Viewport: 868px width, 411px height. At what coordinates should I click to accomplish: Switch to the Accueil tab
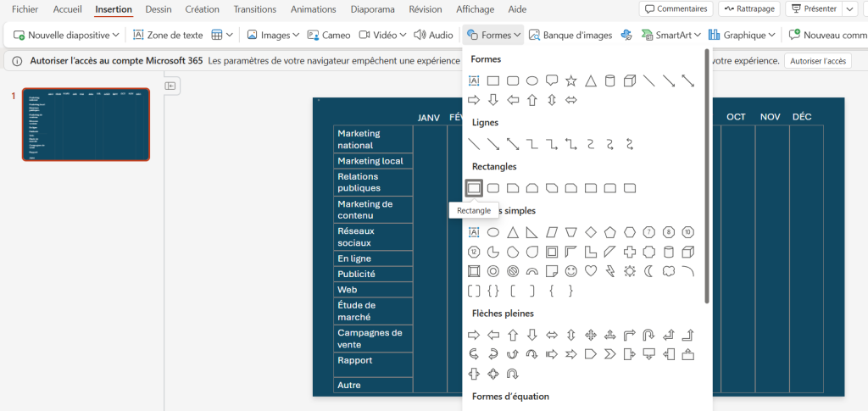click(68, 9)
